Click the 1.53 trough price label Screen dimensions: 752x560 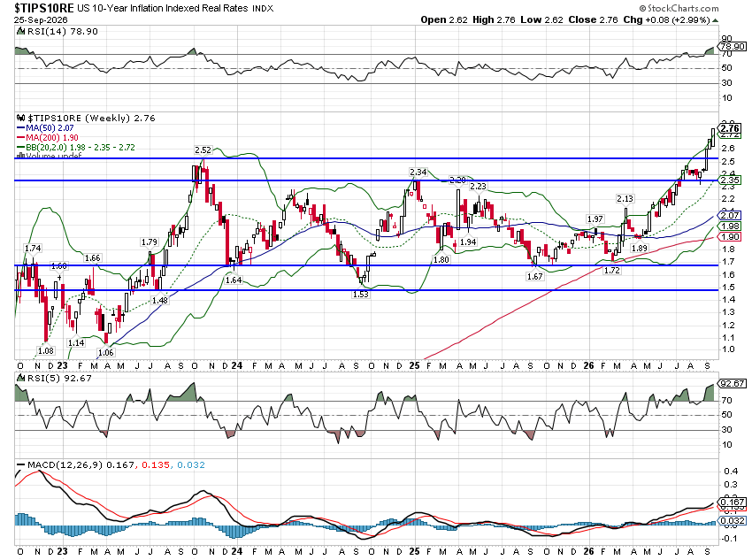coord(360,295)
